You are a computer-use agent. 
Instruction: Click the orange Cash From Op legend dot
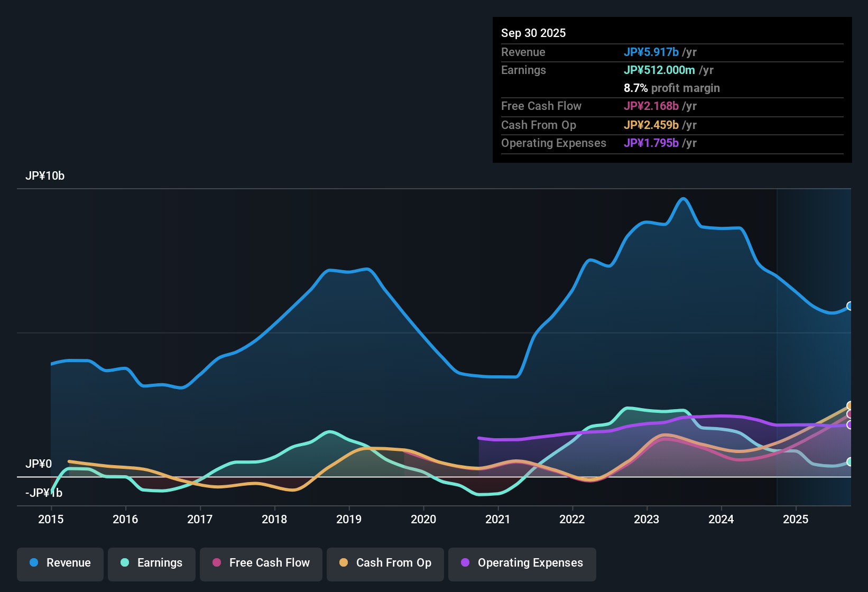[344, 563]
